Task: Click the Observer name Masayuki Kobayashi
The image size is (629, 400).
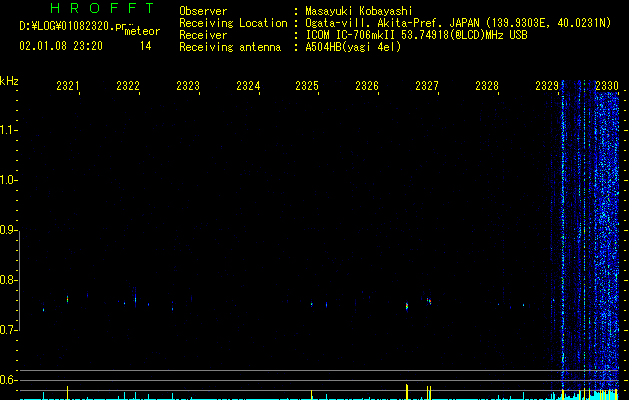Action: (359, 11)
